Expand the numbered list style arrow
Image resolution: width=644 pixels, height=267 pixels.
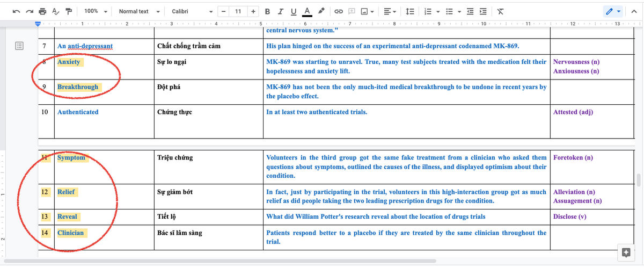click(437, 11)
